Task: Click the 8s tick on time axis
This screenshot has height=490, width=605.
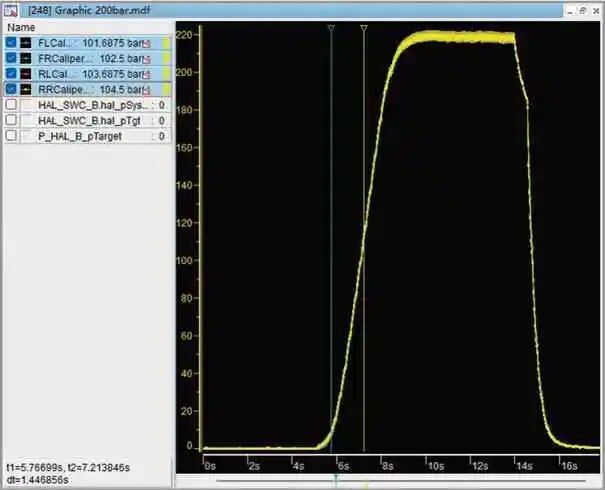Action: tap(387, 466)
